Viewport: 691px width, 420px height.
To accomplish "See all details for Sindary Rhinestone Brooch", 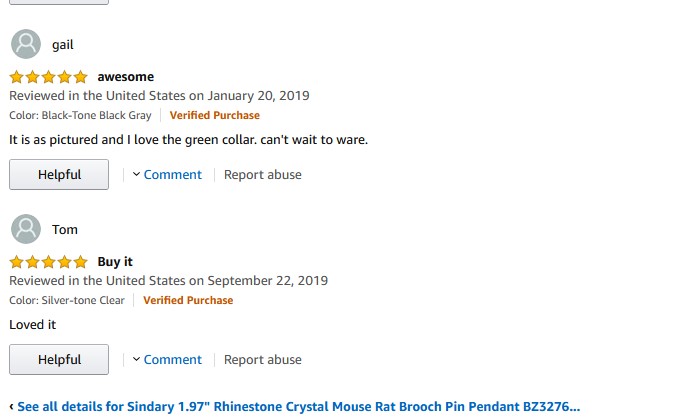I will (298, 407).
